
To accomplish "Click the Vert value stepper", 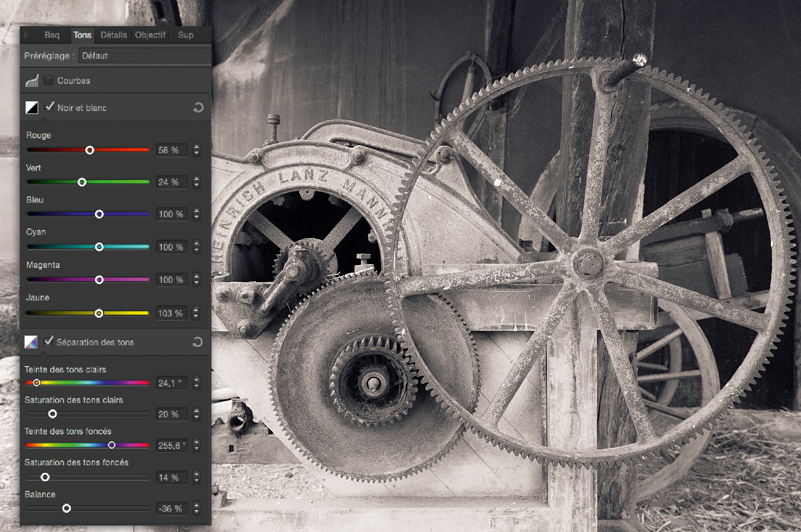I will (x=197, y=182).
